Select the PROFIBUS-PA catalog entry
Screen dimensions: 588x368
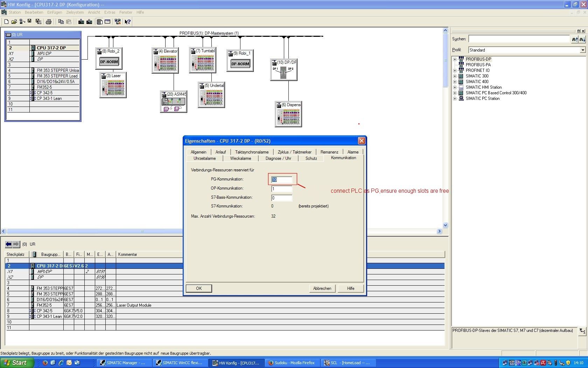(478, 65)
